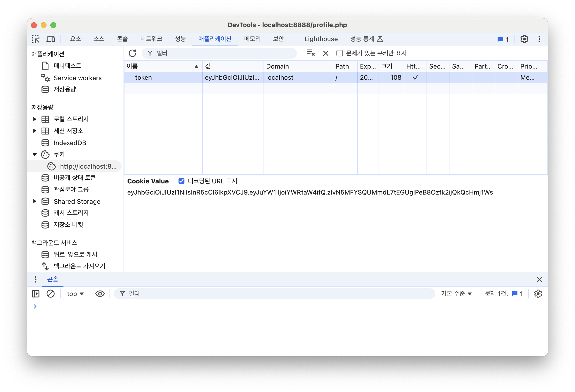Clear all cookies icon

[311, 53]
